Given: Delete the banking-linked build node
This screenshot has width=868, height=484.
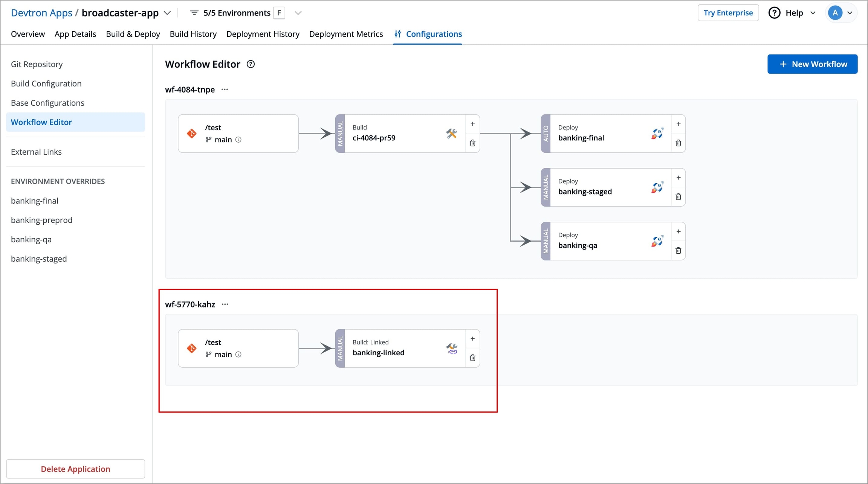Looking at the screenshot, I should pos(472,358).
